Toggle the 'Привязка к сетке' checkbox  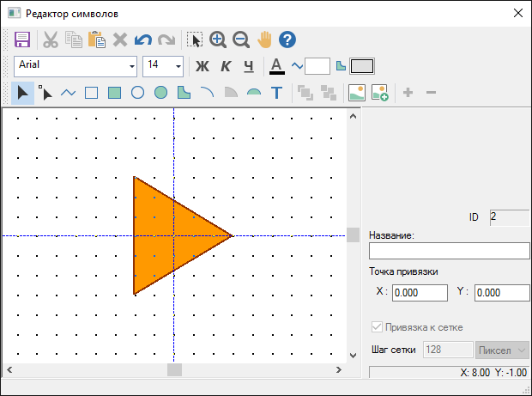[x=376, y=327]
